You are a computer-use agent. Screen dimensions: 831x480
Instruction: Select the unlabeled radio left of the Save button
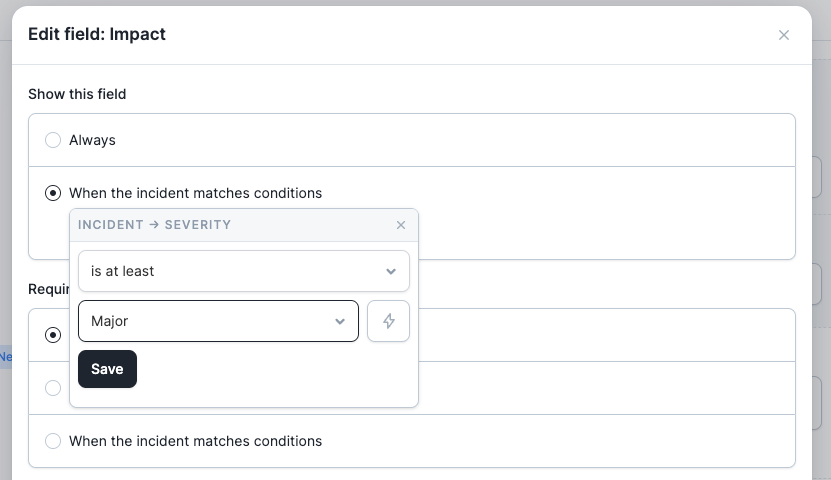(53, 387)
